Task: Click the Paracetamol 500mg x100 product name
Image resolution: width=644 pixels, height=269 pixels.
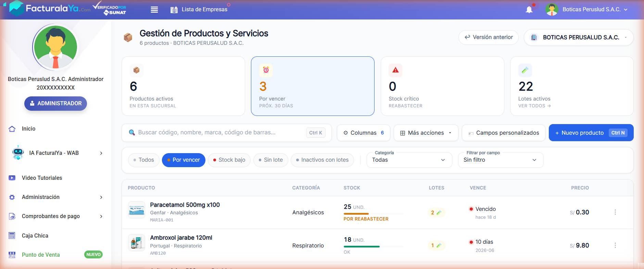Action: tap(185, 205)
